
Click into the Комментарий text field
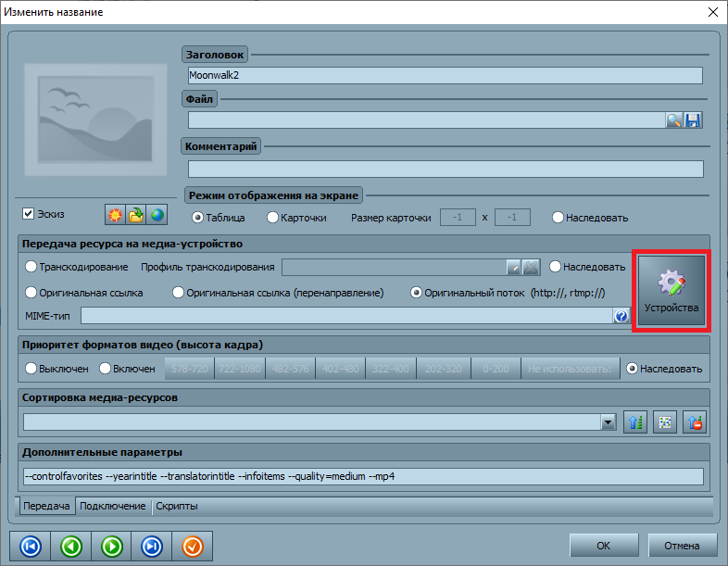[445, 169]
